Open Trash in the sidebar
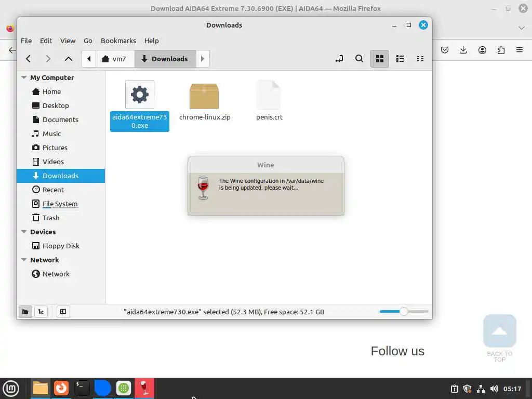The height and width of the screenshot is (399, 532). [x=61, y=218]
